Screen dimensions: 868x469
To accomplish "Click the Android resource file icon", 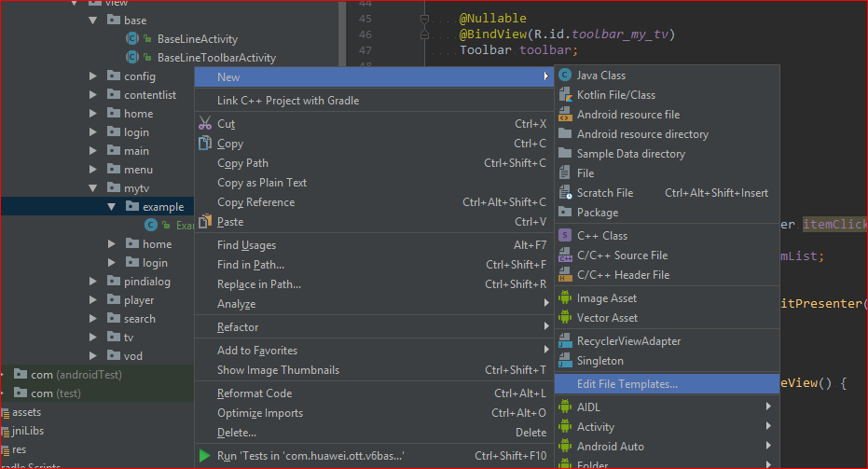I will pos(565,115).
